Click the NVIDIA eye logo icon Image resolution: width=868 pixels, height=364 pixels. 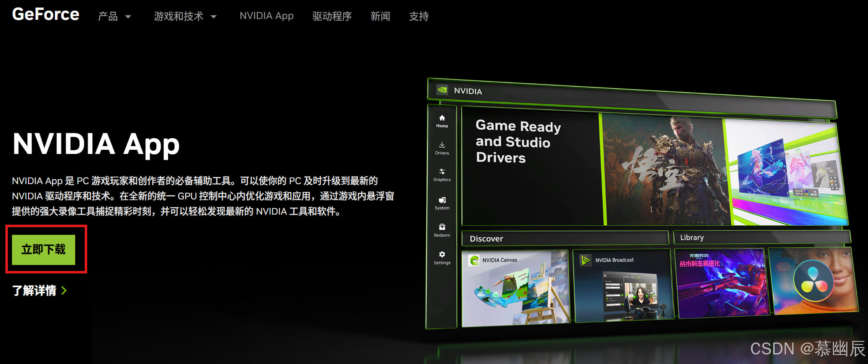[442, 90]
